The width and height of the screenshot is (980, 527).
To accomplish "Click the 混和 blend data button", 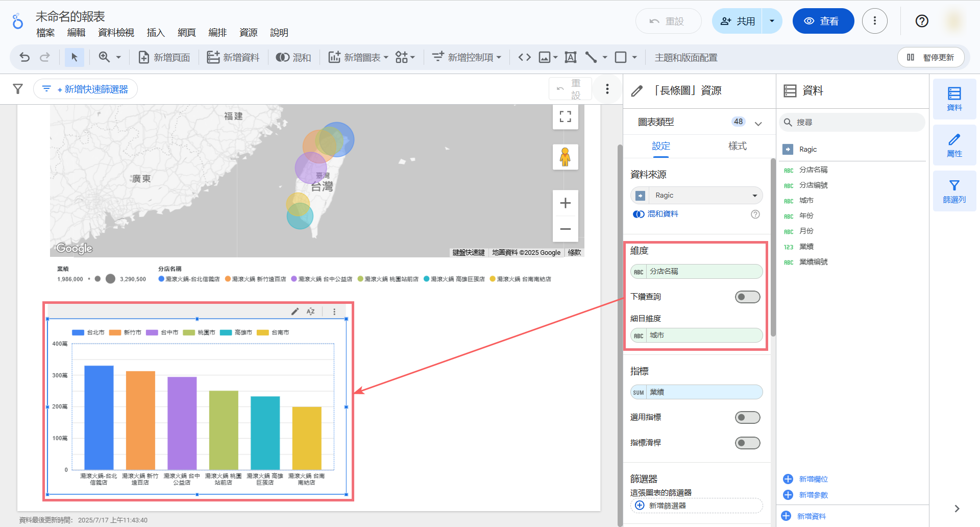I will (x=293, y=57).
